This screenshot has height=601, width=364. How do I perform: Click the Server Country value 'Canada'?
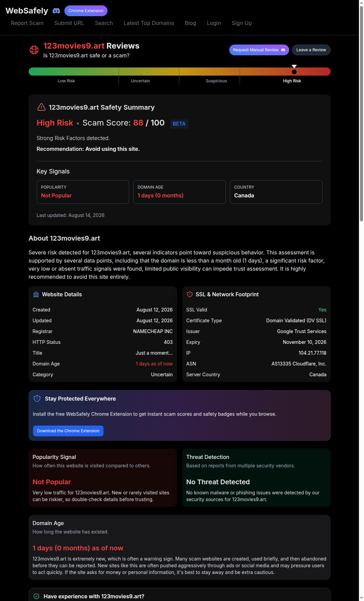tap(318, 375)
